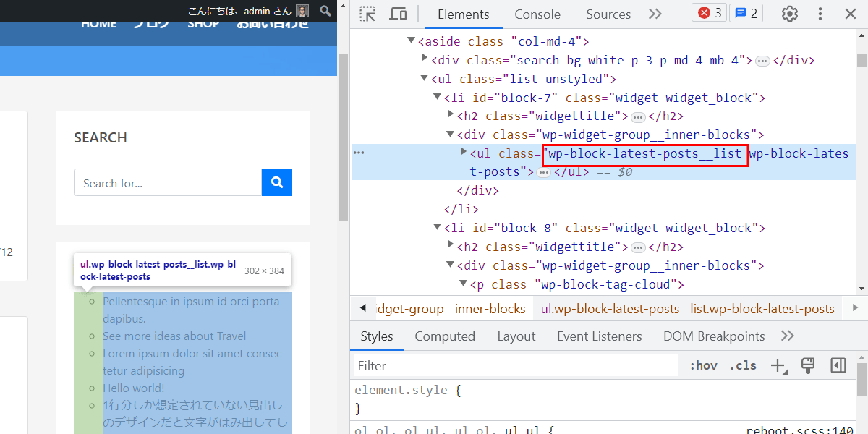The image size is (868, 434).
Task: Toggle .cls element classes panel
Action: coord(743,366)
